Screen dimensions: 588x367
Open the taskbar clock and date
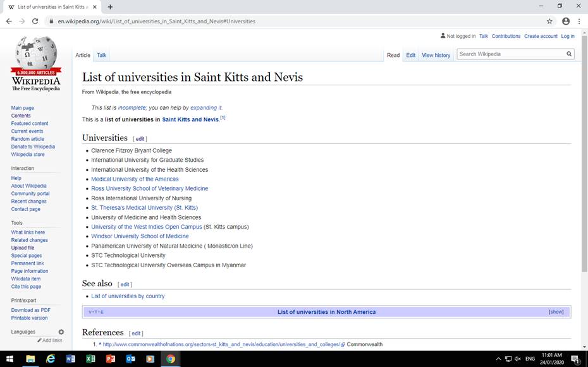click(552, 359)
